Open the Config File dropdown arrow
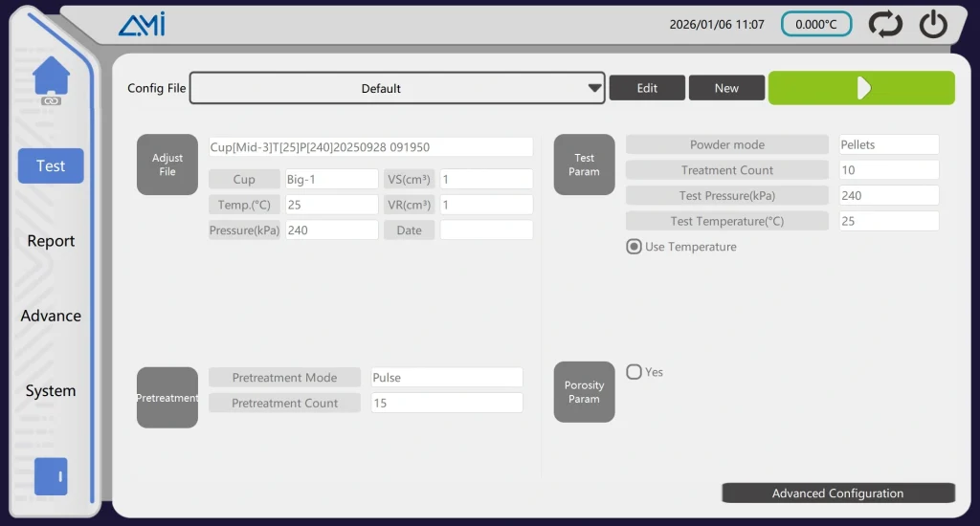Image resolution: width=980 pixels, height=526 pixels. [x=594, y=88]
